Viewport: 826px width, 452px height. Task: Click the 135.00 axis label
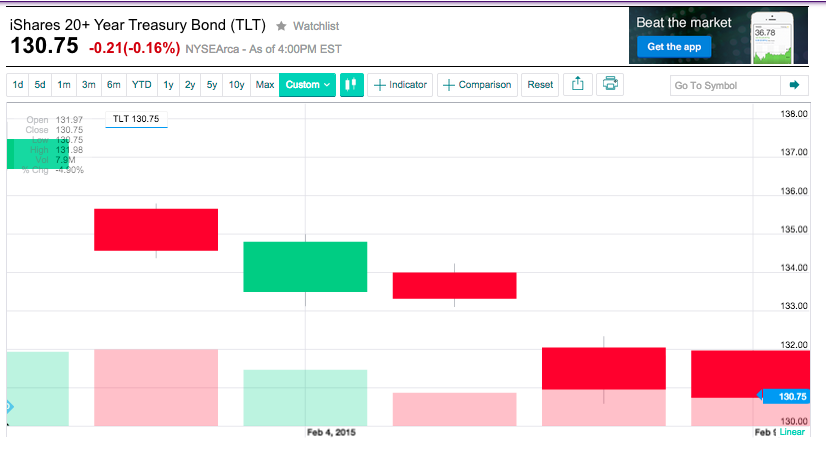[794, 230]
